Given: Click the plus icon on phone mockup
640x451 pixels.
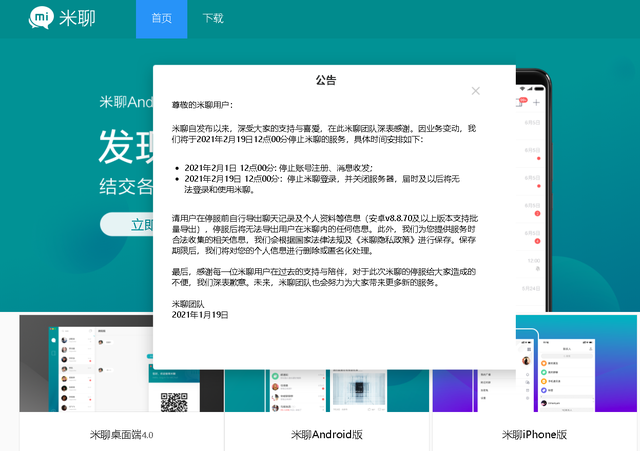Looking at the screenshot, I should click(536, 102).
